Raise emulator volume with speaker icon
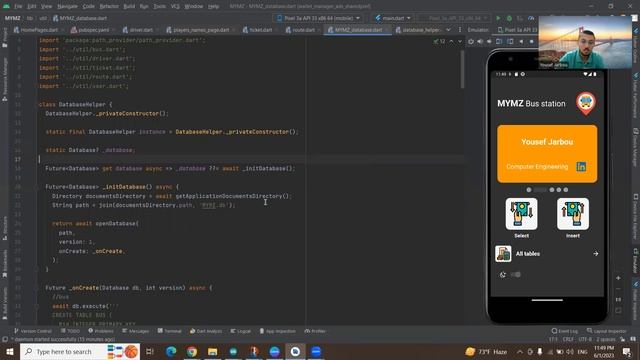This screenshot has width=640, height=360. click(480, 41)
